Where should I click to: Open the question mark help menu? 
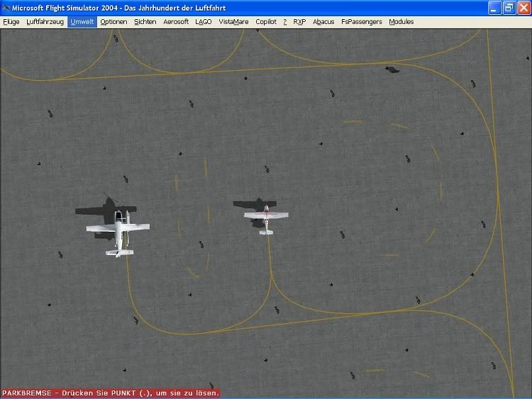pos(285,22)
